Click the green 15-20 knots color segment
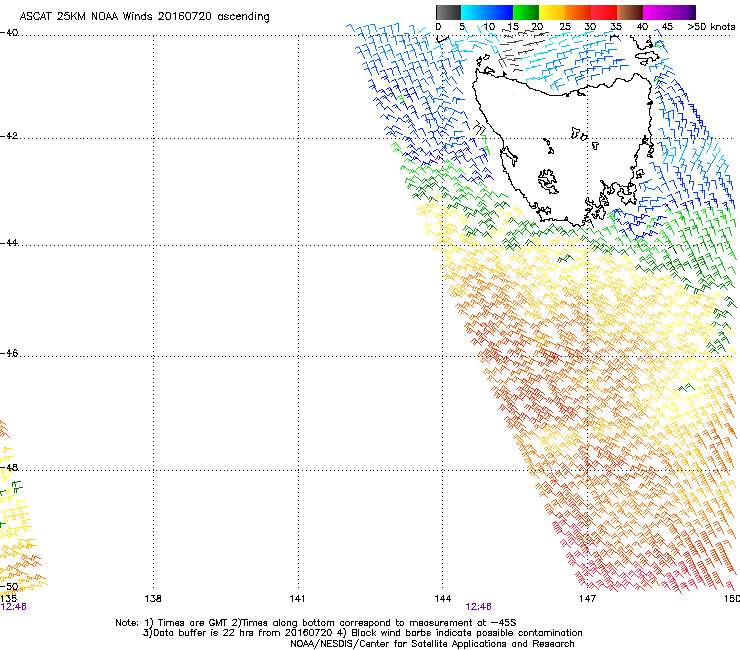Viewport: 740px width, 650px height. (x=526, y=12)
